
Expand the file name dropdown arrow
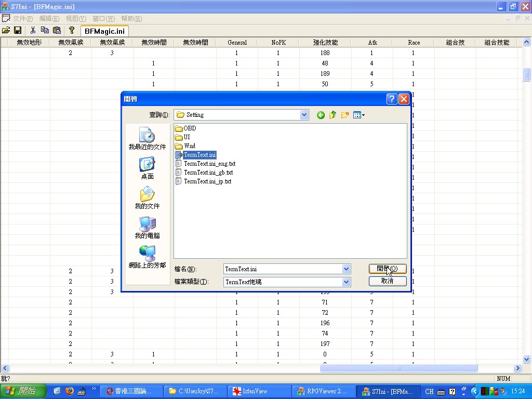346,269
